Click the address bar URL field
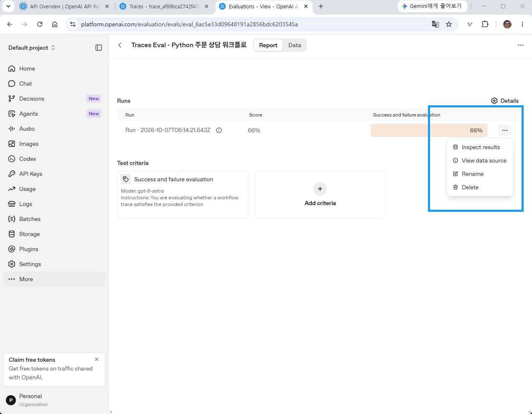This screenshot has height=414, width=532. 253,24
